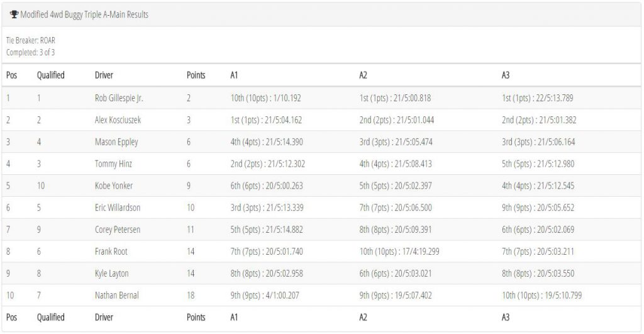Click the top A3 column header
This screenshot has height=334, width=644.
point(506,75)
